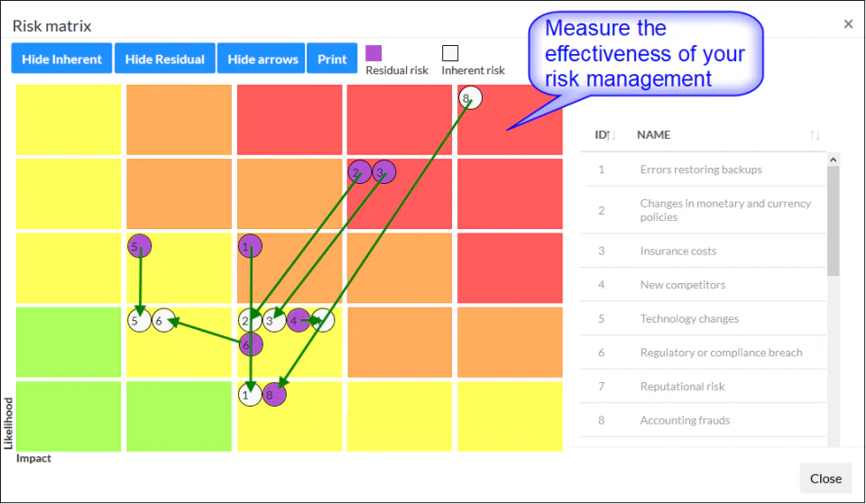Click the purple residual risk 8 marker
The width and height of the screenshot is (866, 504).
[x=274, y=393]
